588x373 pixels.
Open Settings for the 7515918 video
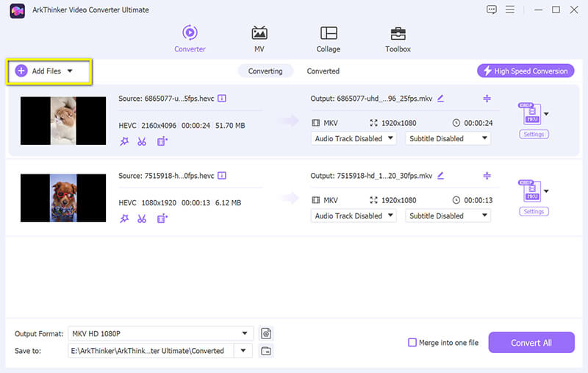pyautogui.click(x=534, y=211)
